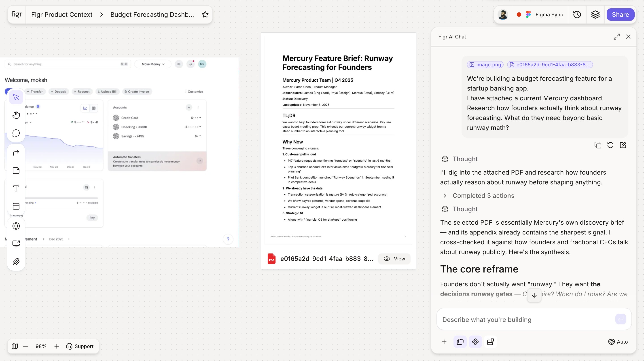This screenshot has height=361, width=644.
Task: Expand the second Thought section
Action: click(x=460, y=209)
